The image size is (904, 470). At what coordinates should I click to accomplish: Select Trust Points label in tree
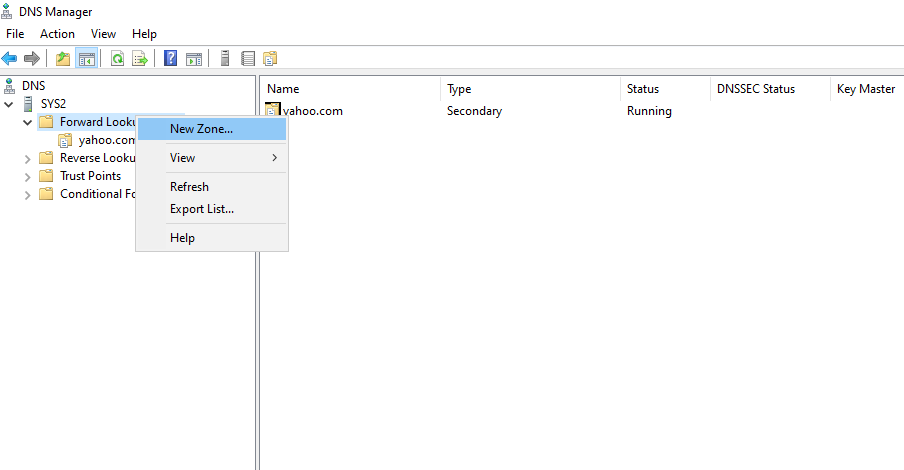pos(91,176)
